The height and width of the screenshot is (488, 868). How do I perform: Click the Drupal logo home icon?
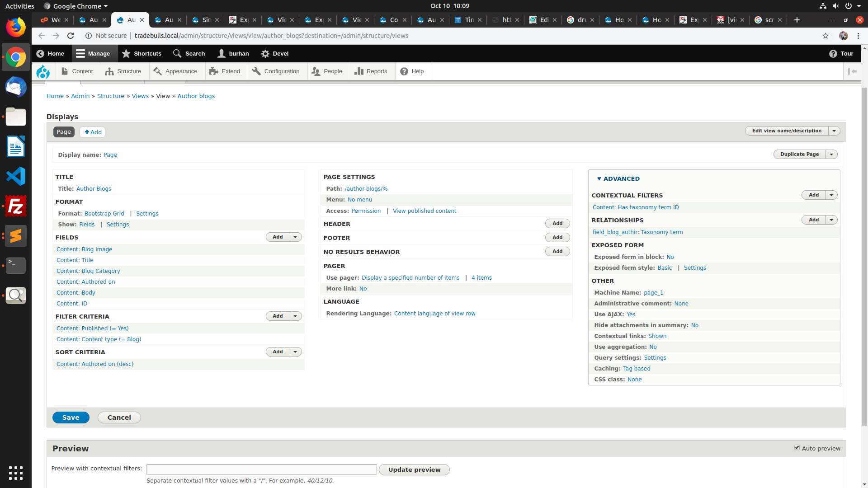(x=43, y=71)
